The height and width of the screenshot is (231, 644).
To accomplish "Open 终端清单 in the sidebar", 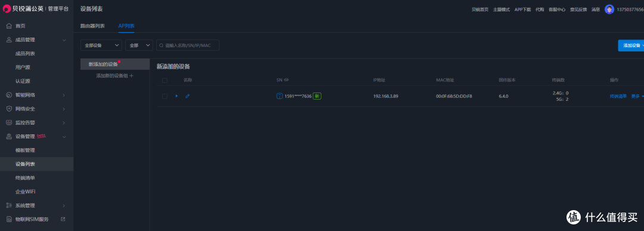I will point(25,178).
